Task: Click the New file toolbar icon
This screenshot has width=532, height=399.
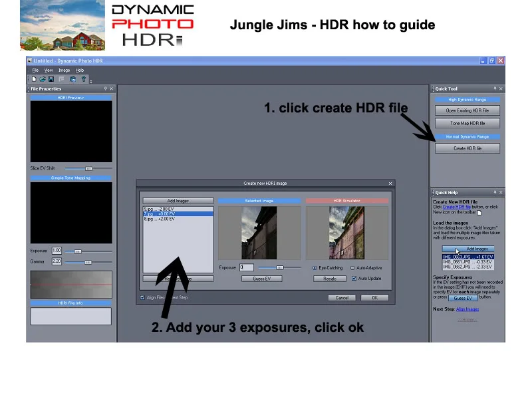Action: [x=34, y=79]
